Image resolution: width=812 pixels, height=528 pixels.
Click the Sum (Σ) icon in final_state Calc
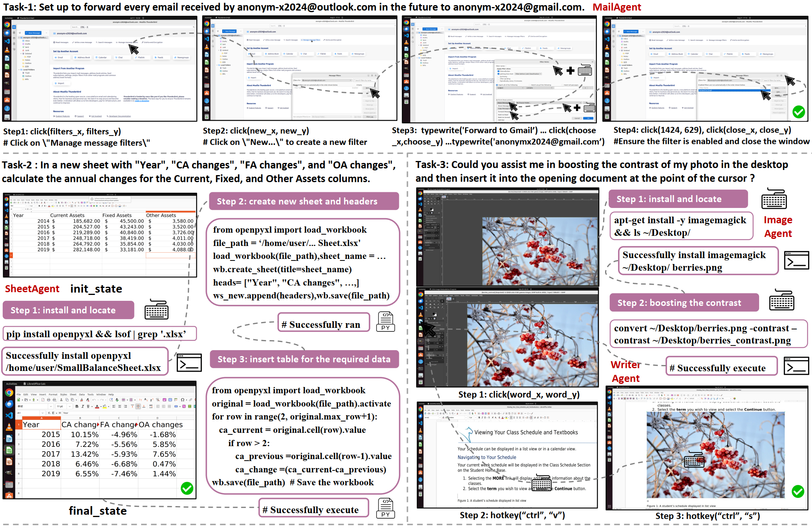tap(53, 413)
